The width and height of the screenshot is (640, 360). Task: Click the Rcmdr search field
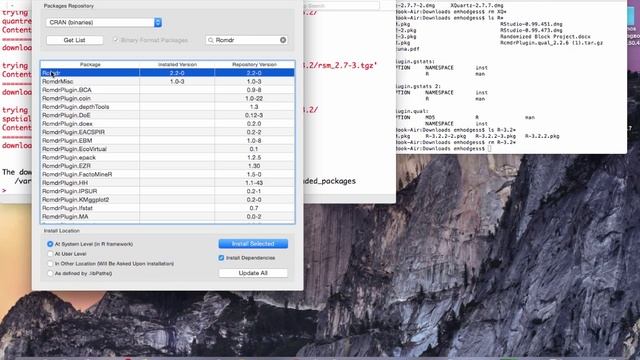coord(247,40)
